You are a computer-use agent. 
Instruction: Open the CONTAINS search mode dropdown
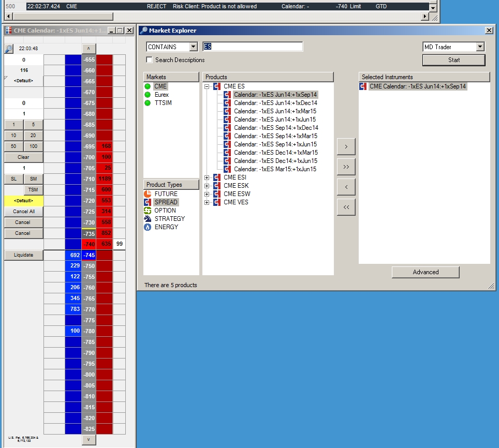pyautogui.click(x=193, y=47)
